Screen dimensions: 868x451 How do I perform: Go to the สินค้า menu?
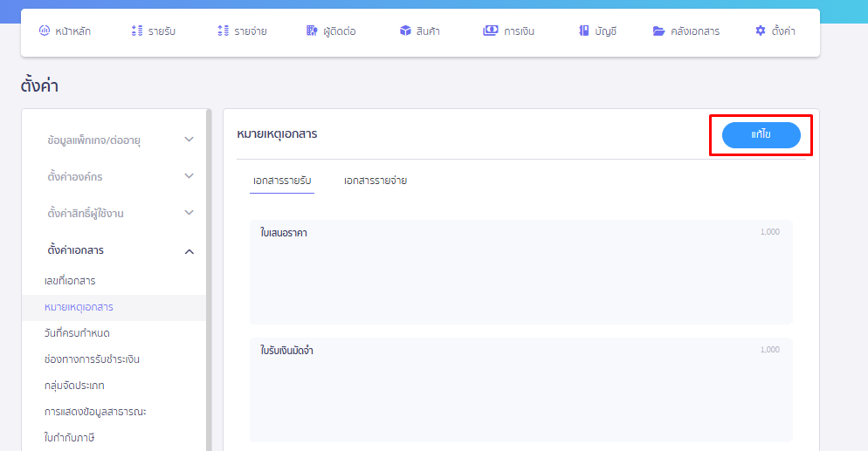tap(428, 31)
